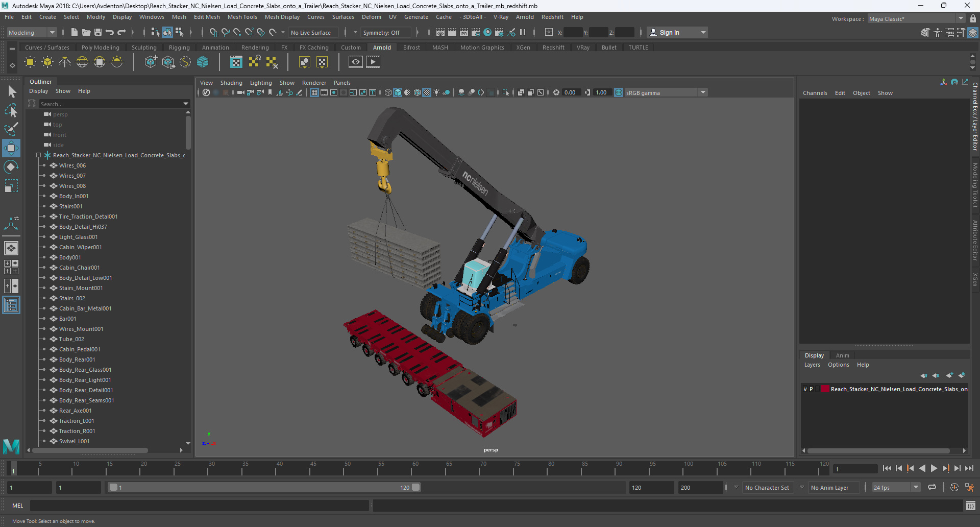The height and width of the screenshot is (527, 980).
Task: Click the Outliner search field
Action: [x=111, y=104]
